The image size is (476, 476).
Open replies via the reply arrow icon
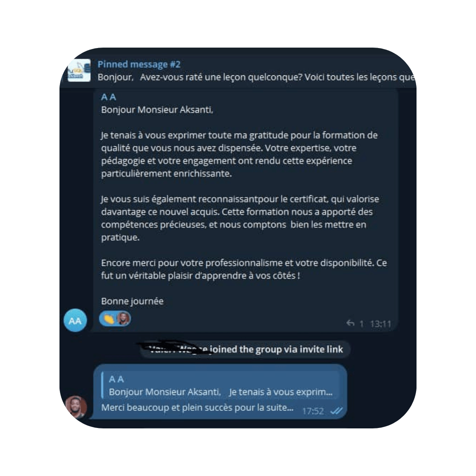point(350,324)
